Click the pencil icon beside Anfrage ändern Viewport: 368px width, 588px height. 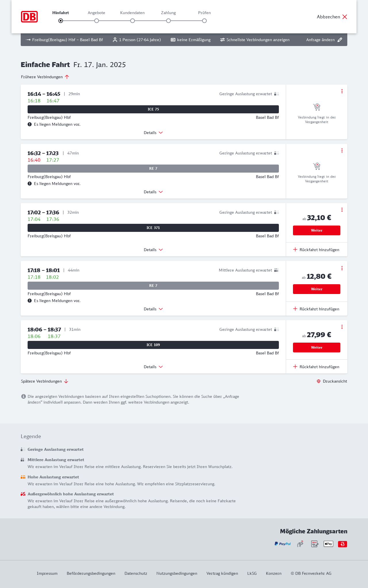click(340, 40)
